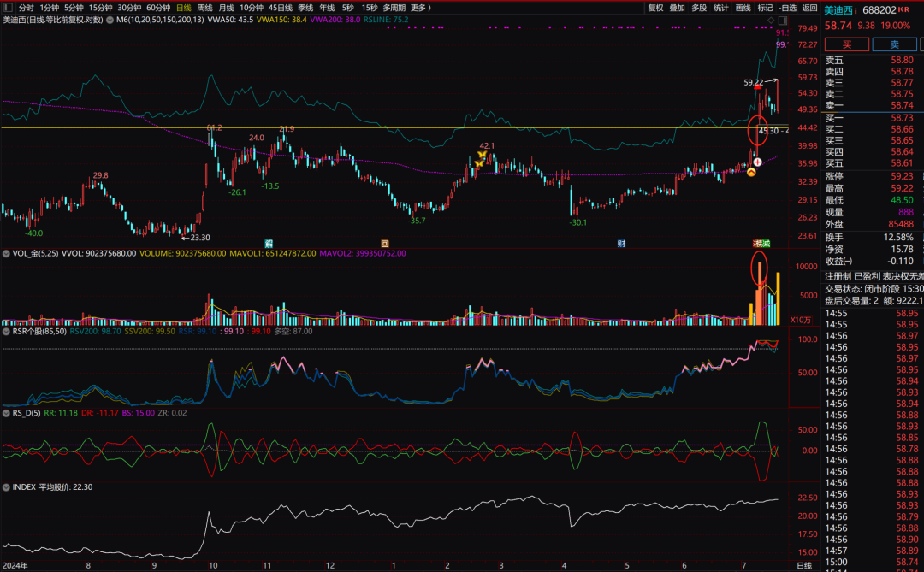
Task: Click the yellow up-arrow circle signal icon
Action: 751,172
